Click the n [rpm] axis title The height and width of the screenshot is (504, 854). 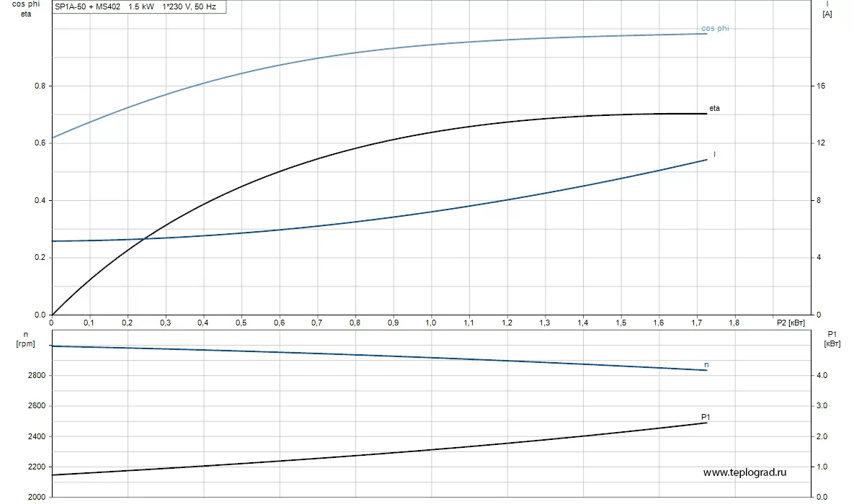(26, 339)
